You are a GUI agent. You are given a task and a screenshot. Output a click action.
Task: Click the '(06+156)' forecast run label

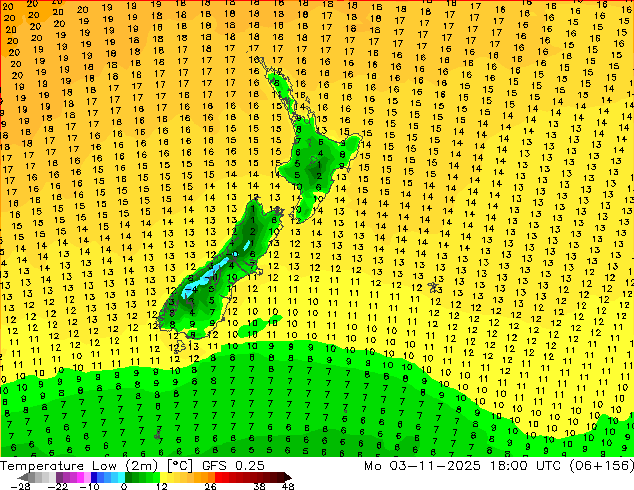click(602, 466)
